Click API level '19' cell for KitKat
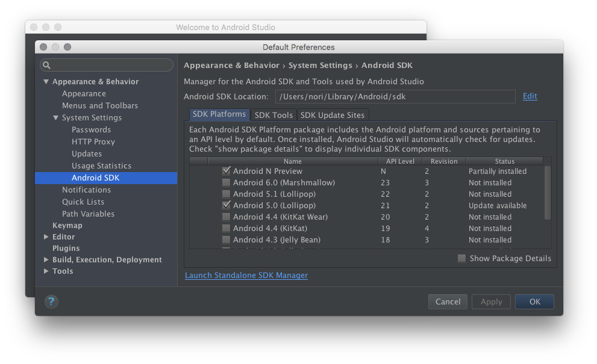Screen dimensions: 597x364 (386, 228)
